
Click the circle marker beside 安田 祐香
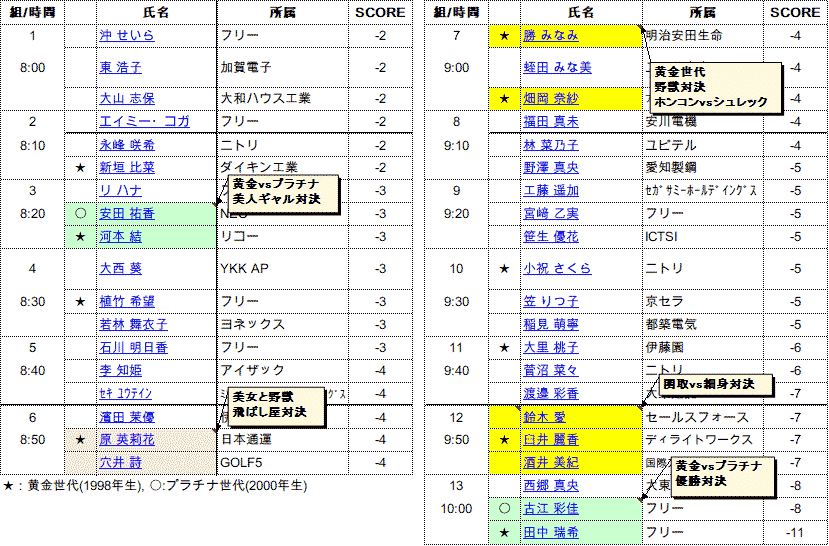80,214
